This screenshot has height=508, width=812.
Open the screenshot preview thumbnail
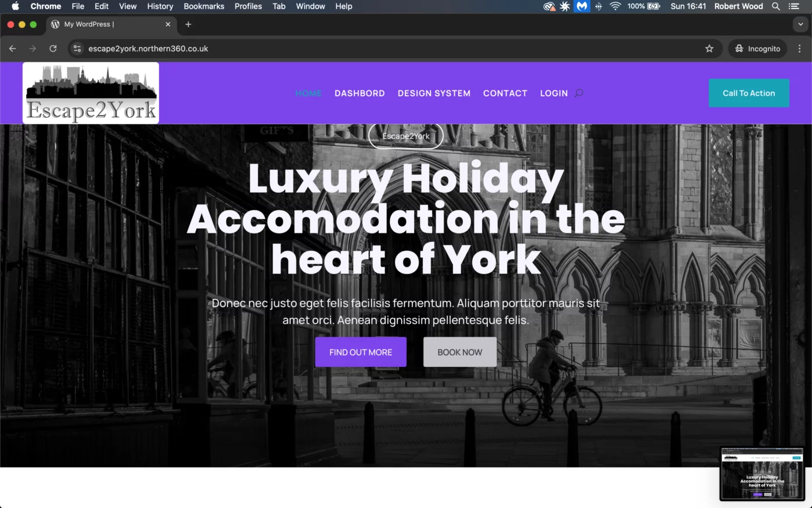pos(762,474)
